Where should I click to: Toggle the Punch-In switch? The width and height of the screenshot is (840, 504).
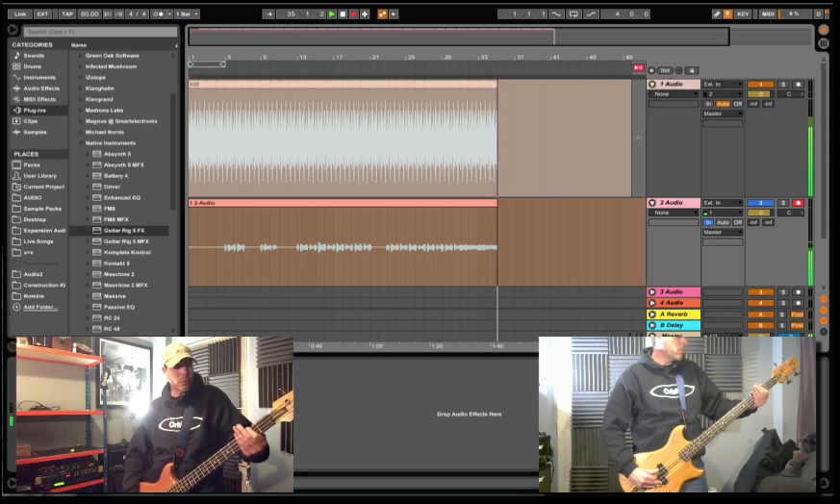click(x=556, y=13)
